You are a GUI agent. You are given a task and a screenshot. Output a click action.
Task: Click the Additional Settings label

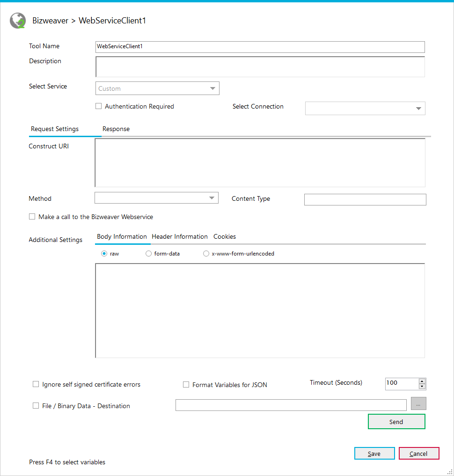56,240
